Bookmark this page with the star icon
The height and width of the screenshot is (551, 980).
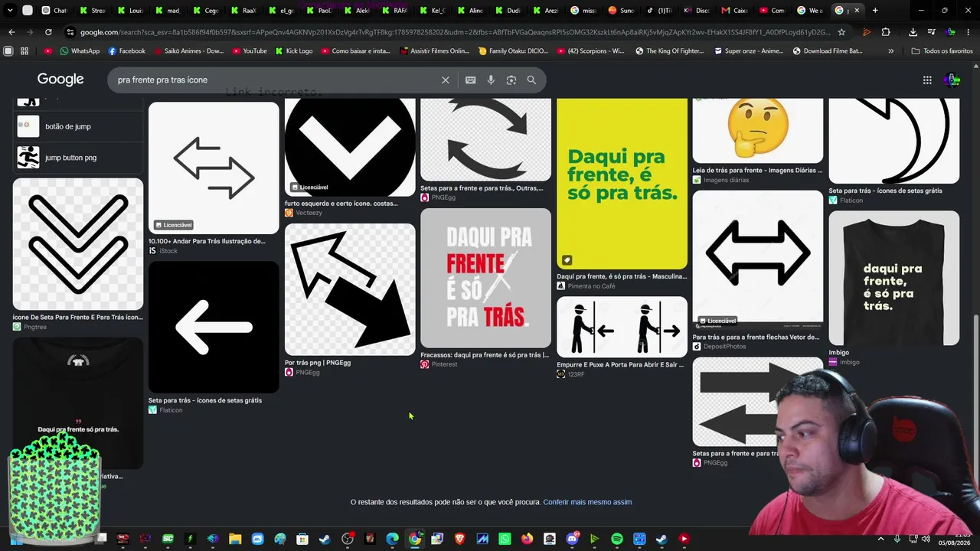[x=841, y=32]
